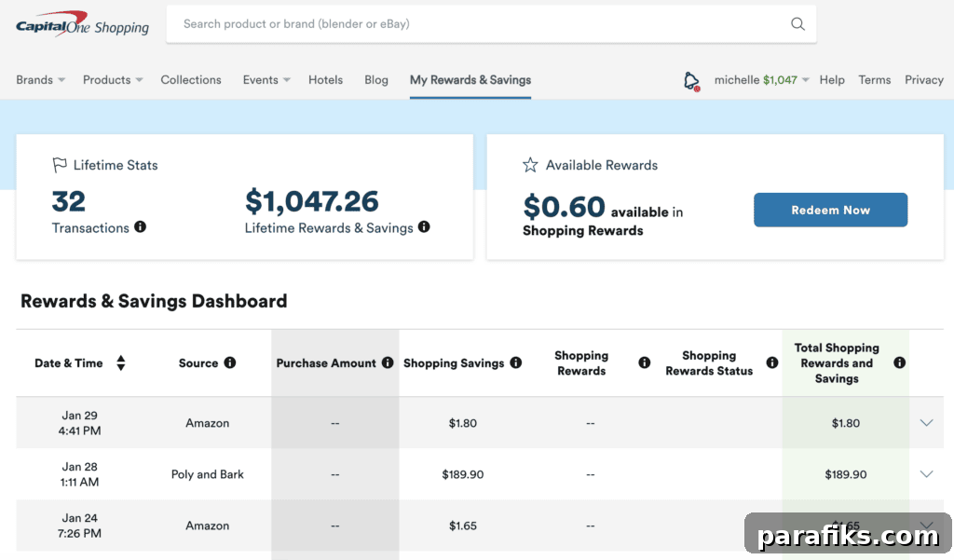Image resolution: width=954 pixels, height=560 pixels.
Task: Click Jan 24 7:26 PM date cell
Action: (80, 526)
